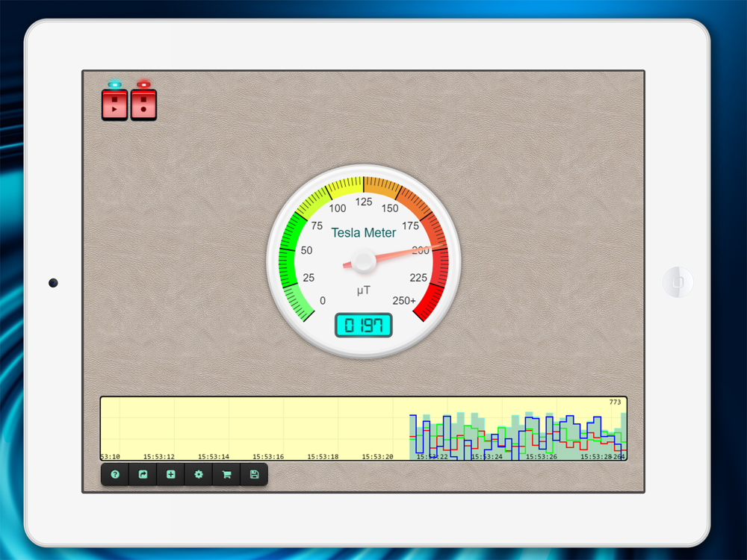Tap the digital readout showing 0197
The image size is (747, 560).
pos(364,326)
